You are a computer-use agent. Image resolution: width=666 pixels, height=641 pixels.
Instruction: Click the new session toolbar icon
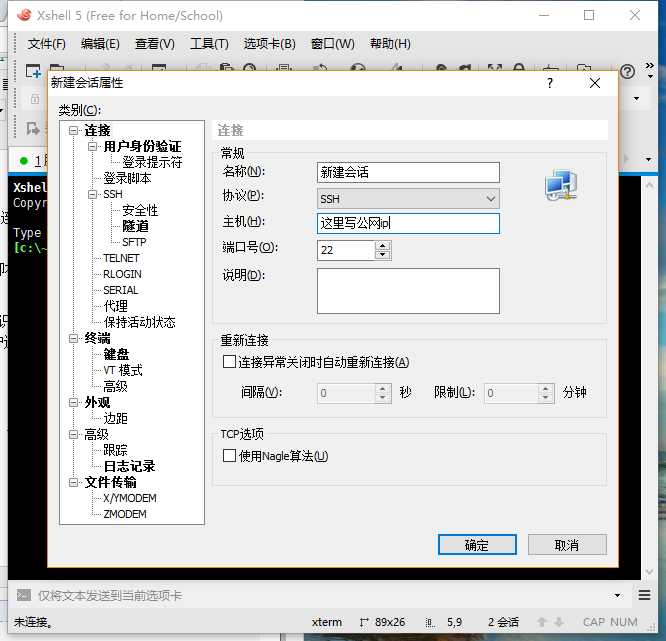pos(33,71)
